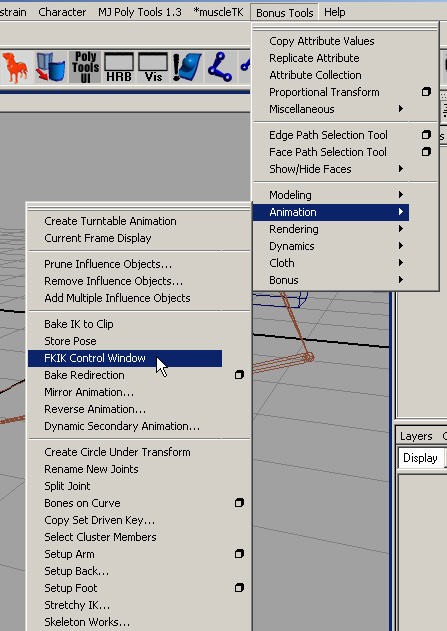Image resolution: width=447 pixels, height=631 pixels.
Task: Open Setup Foot option box
Action: [x=239, y=588]
